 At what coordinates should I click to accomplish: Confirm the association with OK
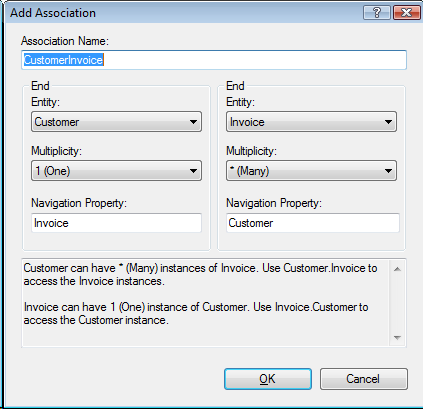click(x=268, y=379)
